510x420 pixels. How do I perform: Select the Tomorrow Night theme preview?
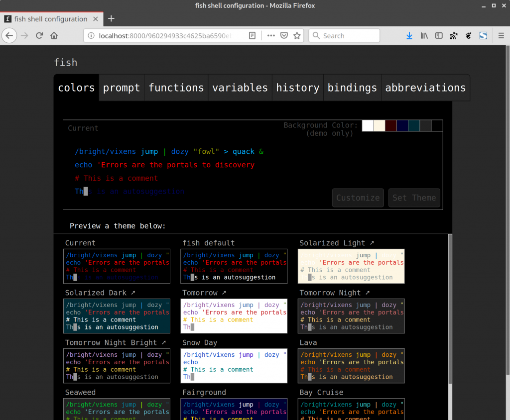(x=351, y=316)
